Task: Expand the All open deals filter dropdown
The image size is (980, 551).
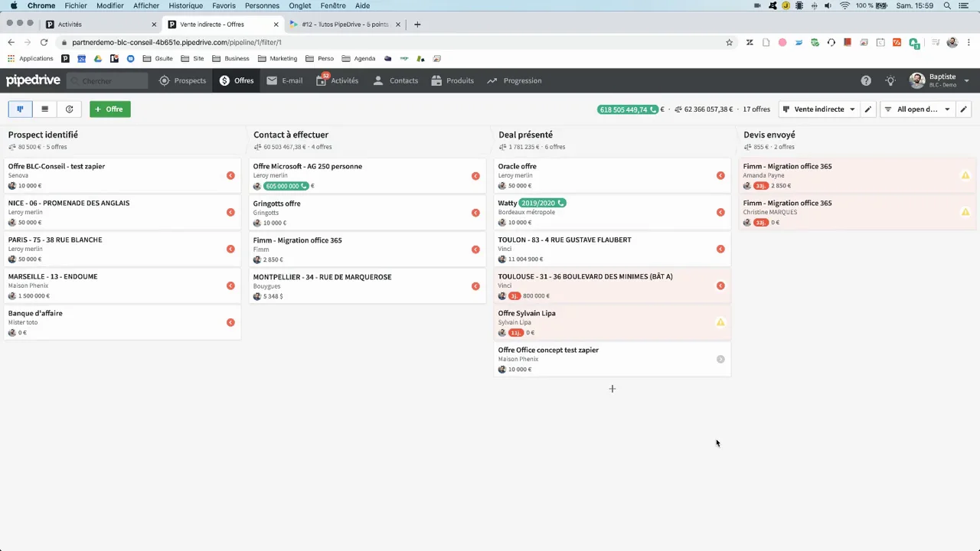Action: pyautogui.click(x=916, y=109)
